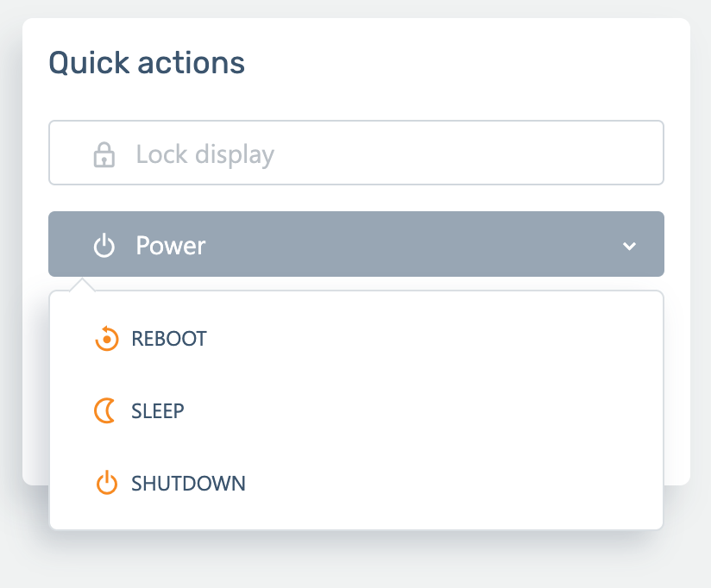The image size is (711, 588).
Task: Click the orange shutdown power icon
Action: (x=105, y=483)
